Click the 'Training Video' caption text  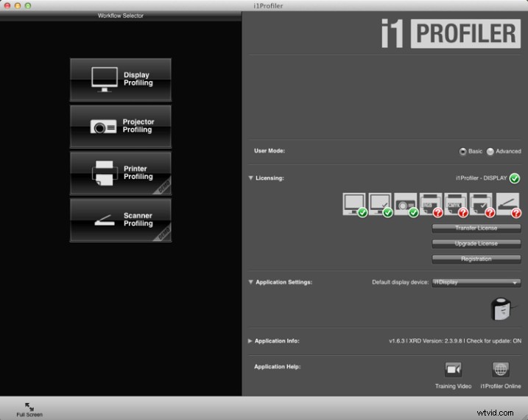(x=453, y=386)
